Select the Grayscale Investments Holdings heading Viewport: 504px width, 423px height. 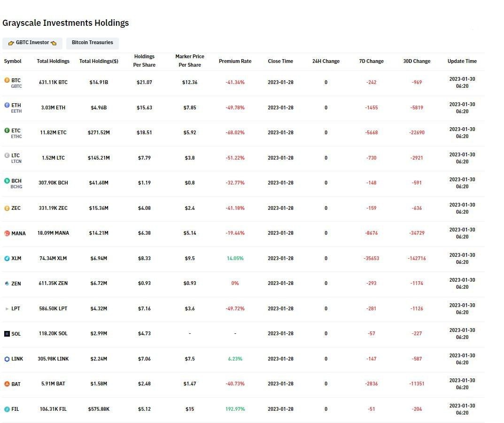(x=66, y=23)
